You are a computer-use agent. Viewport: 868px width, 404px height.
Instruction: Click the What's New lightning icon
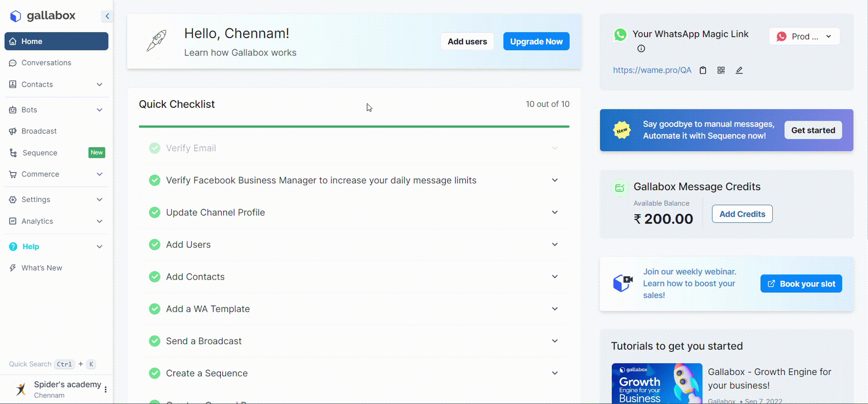coord(13,268)
